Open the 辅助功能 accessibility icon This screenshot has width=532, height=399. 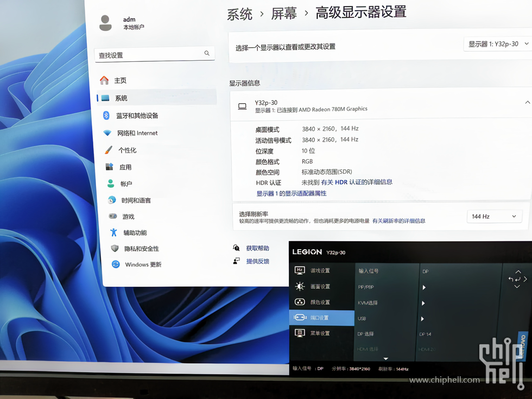(x=113, y=232)
